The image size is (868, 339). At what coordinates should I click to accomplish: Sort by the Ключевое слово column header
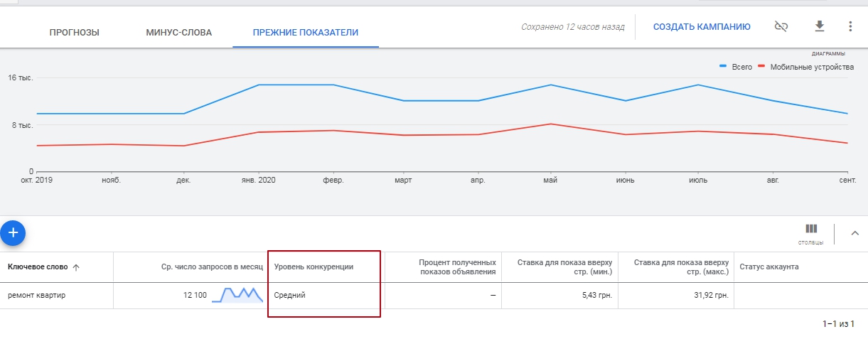coord(38,267)
